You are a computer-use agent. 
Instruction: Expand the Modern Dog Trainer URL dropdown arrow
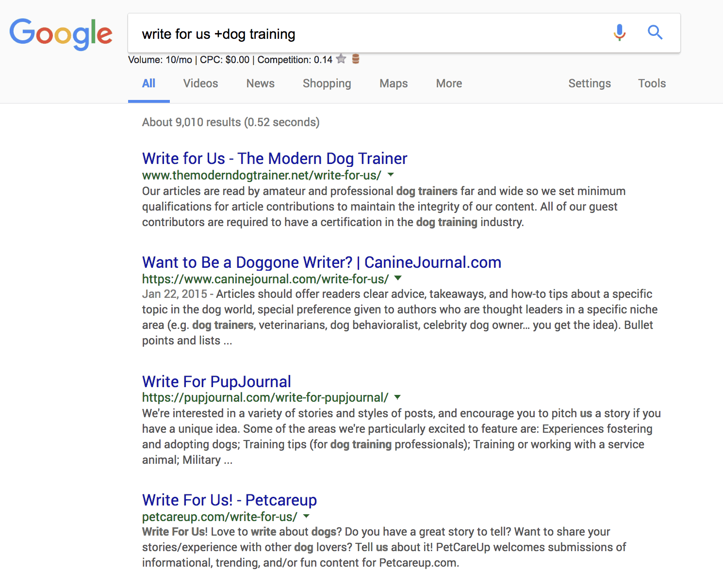click(x=391, y=175)
